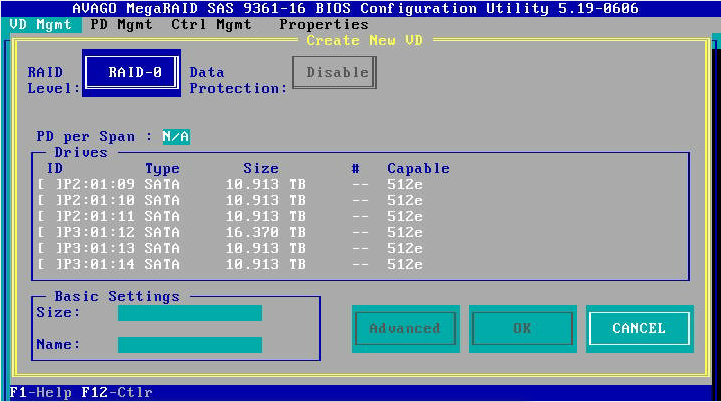Click the # column header
Image resolution: width=721 pixels, height=402 pixels.
355,168
